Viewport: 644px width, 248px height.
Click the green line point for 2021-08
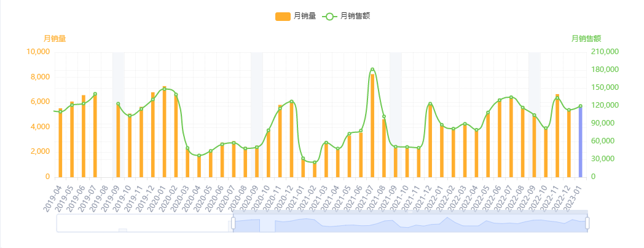tap(384, 116)
